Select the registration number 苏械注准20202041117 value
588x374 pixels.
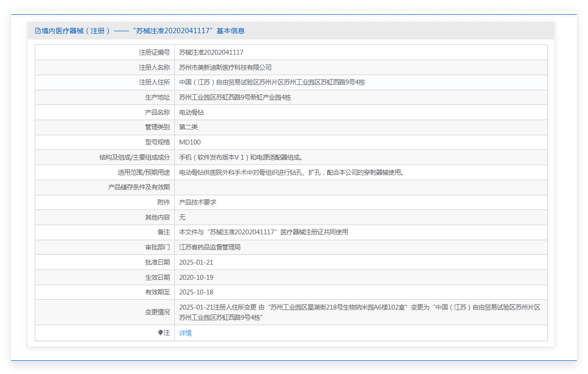click(x=211, y=52)
